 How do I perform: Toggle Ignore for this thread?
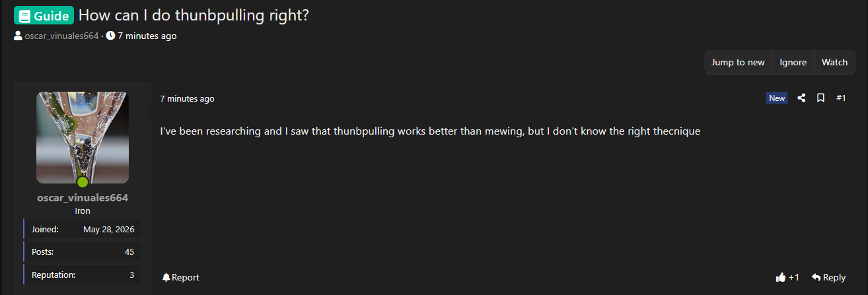tap(793, 62)
